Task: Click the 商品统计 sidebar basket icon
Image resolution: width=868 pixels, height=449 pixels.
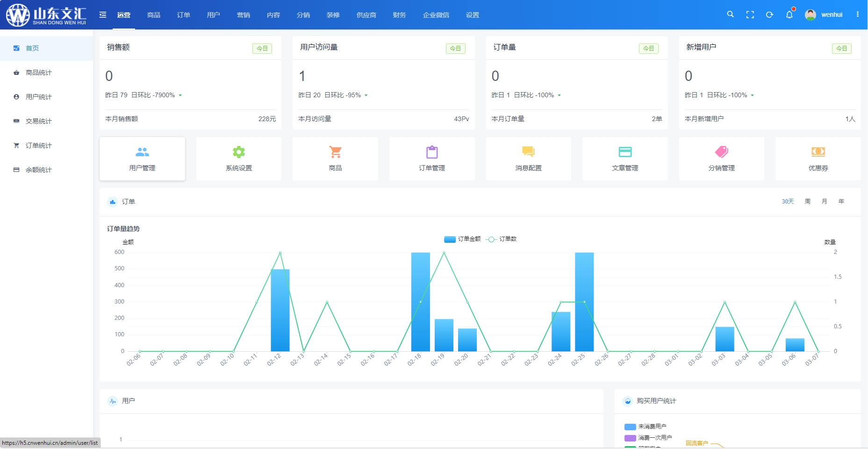Action: (16, 72)
